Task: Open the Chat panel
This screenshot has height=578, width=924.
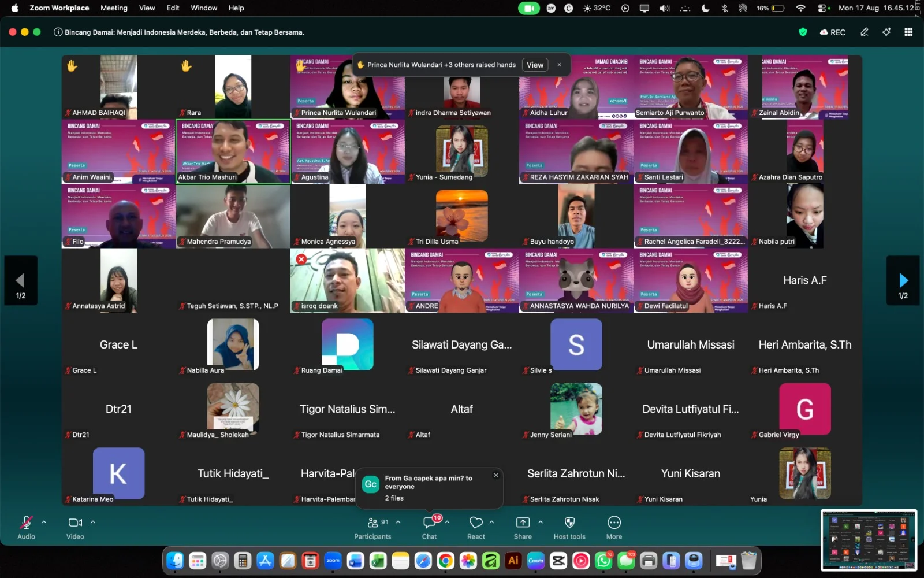Action: coord(429,528)
